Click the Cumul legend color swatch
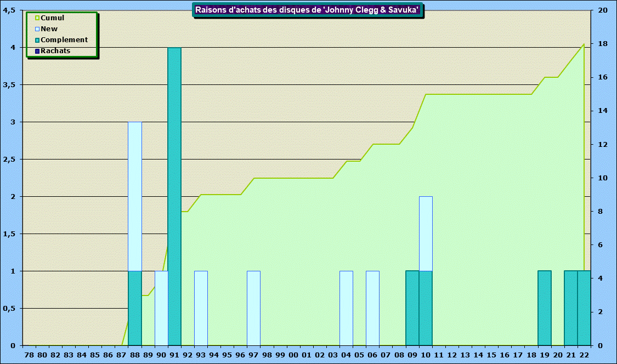617x364 pixels. click(37, 18)
